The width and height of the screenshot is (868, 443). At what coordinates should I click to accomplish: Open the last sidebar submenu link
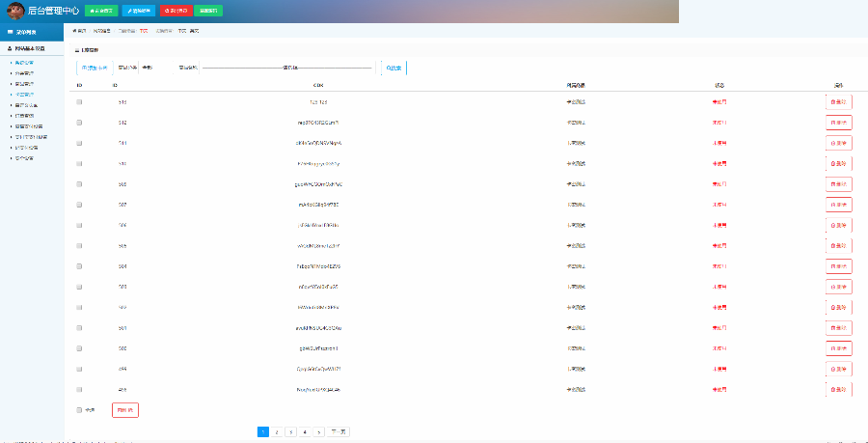(x=24, y=158)
